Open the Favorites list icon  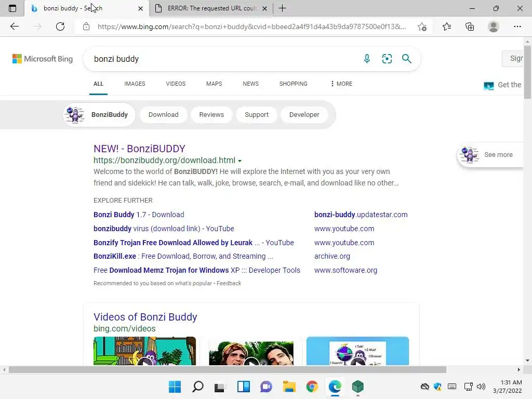pos(447,26)
